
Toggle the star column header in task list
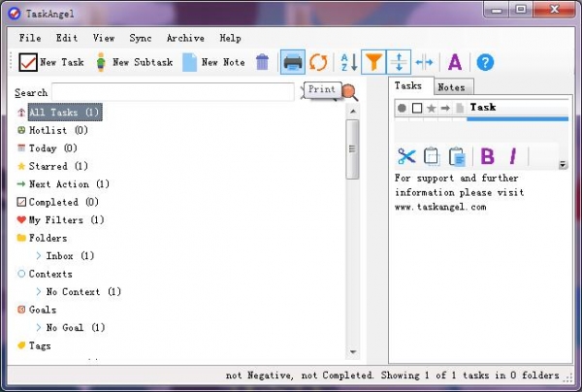coord(431,108)
